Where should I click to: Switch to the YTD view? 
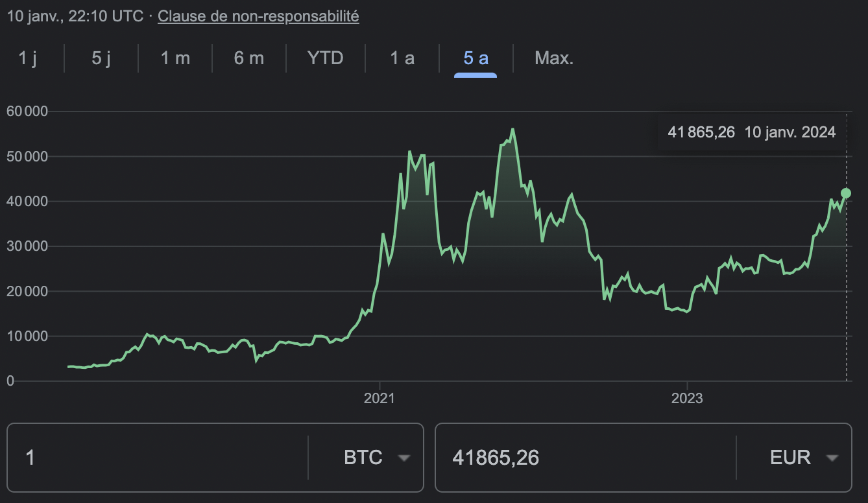pos(325,58)
